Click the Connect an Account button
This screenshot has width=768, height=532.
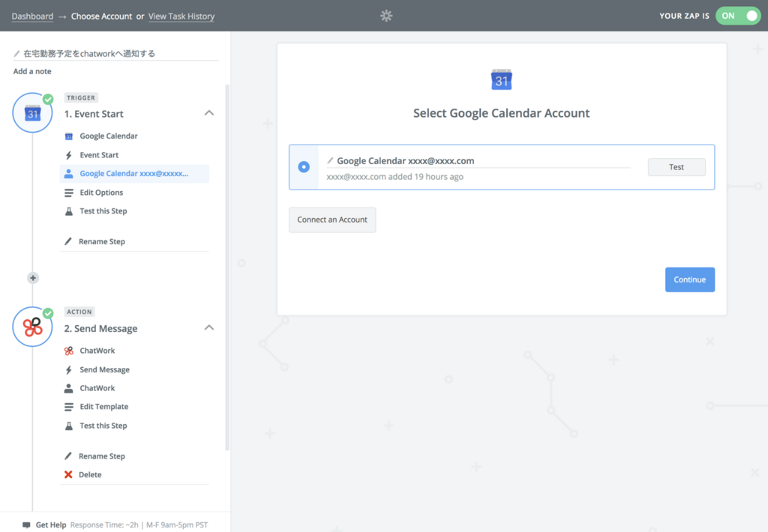point(332,220)
